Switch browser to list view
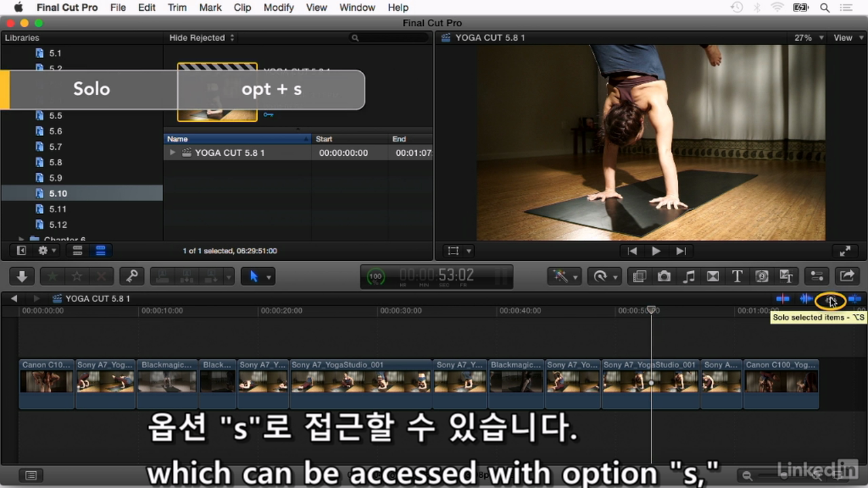Screen dimensions: 868x488 [x=100, y=251]
